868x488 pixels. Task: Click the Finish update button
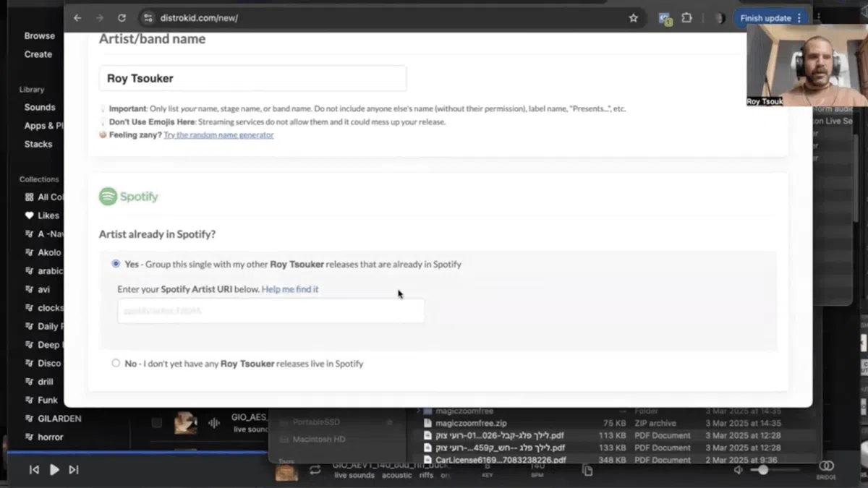click(x=770, y=18)
